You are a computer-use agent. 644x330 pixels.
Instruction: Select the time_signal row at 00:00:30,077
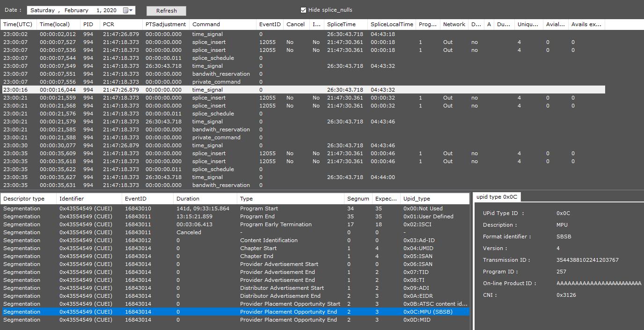303,145
